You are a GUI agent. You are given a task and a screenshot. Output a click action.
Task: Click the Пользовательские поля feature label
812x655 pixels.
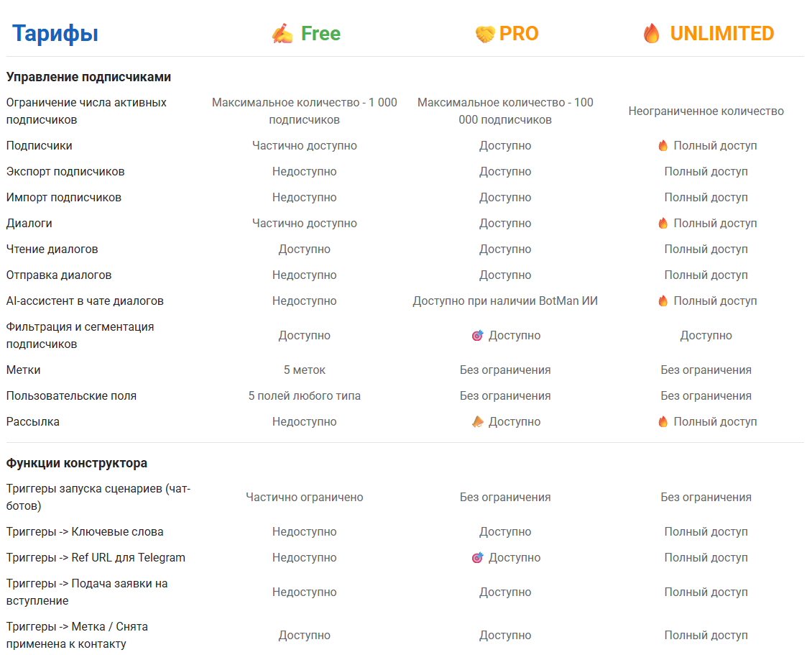pyautogui.click(x=71, y=396)
